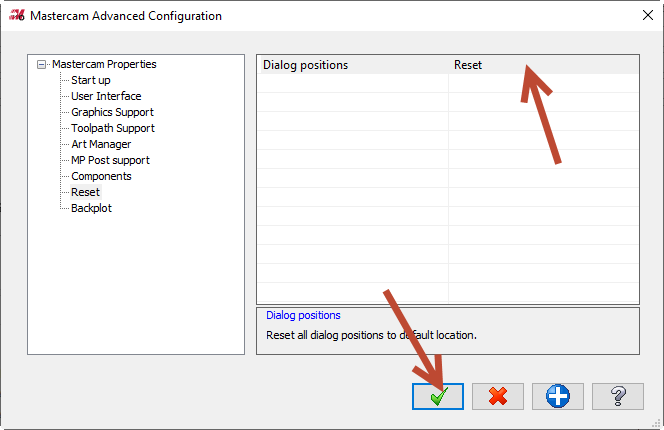Open the Start up settings page
Screen dimensions: 664x430
pos(91,80)
